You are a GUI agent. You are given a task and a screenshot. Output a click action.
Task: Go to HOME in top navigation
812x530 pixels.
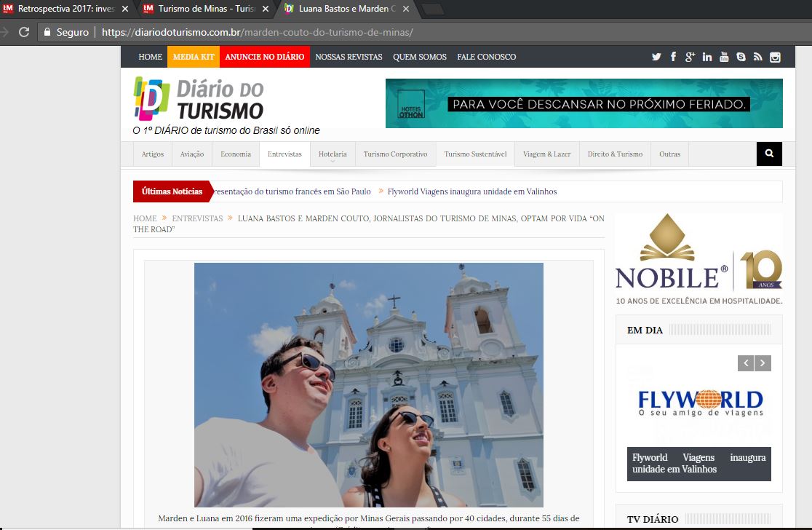pos(150,57)
